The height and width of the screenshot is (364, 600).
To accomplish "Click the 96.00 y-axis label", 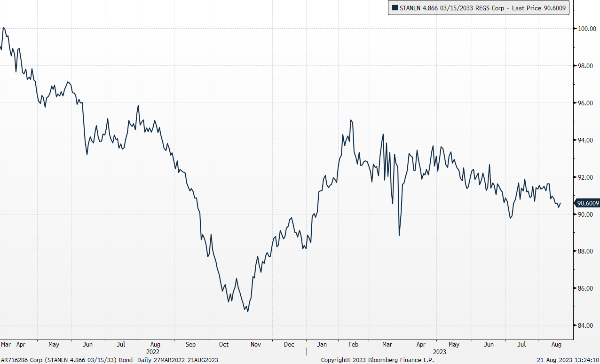I will coord(585,103).
